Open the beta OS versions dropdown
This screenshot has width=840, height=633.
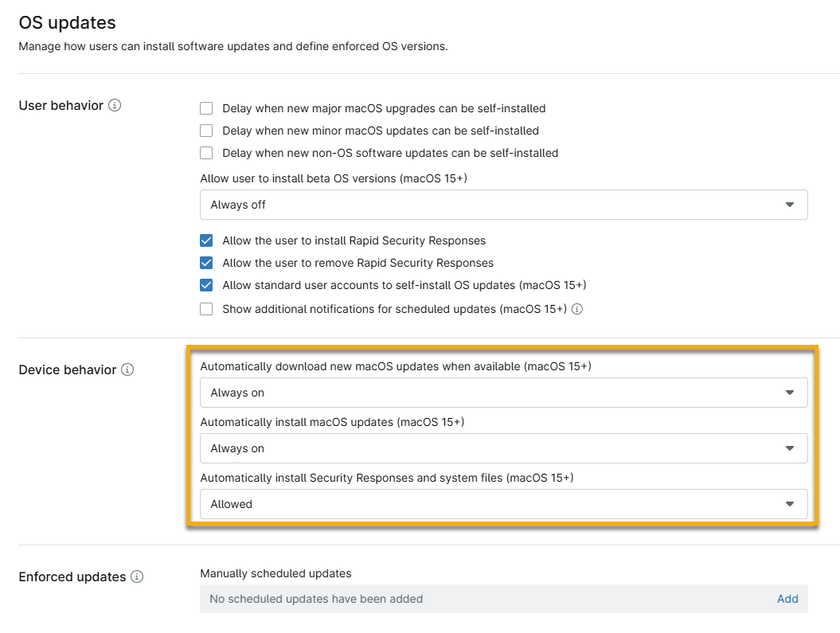[x=503, y=205]
